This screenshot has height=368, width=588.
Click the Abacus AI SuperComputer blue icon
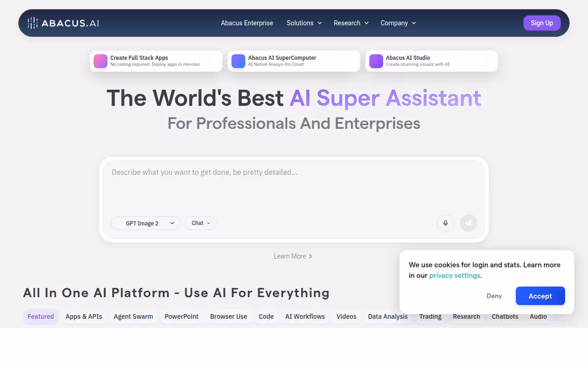coord(238,61)
